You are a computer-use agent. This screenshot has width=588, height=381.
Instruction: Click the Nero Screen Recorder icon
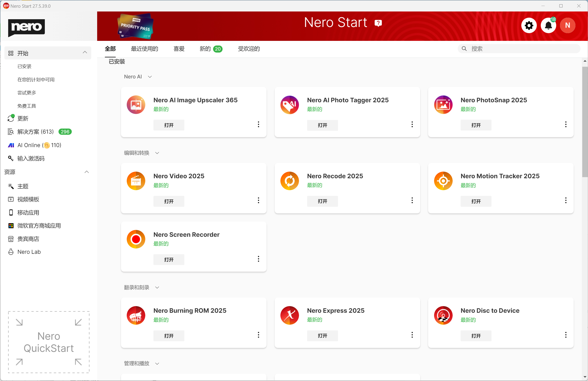point(136,239)
